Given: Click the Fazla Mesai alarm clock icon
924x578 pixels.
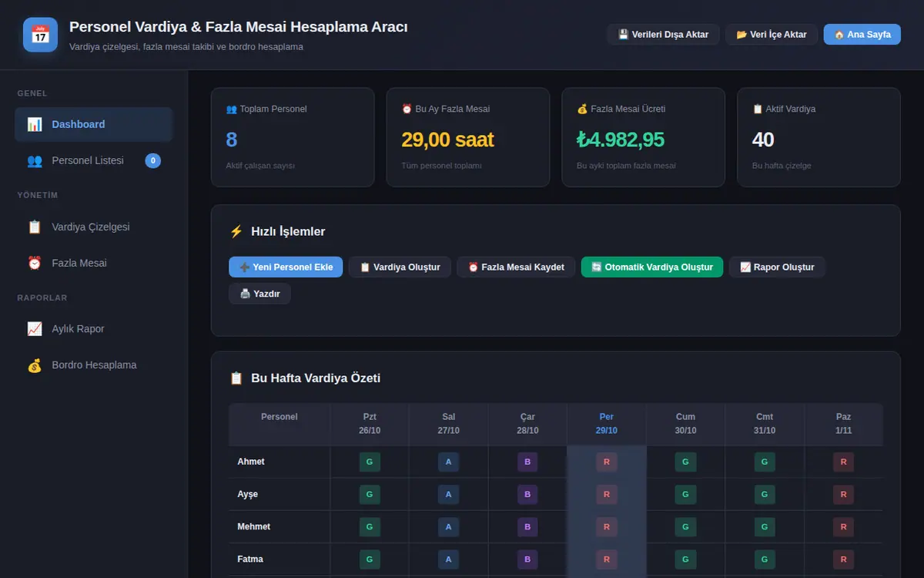Looking at the screenshot, I should [35, 263].
